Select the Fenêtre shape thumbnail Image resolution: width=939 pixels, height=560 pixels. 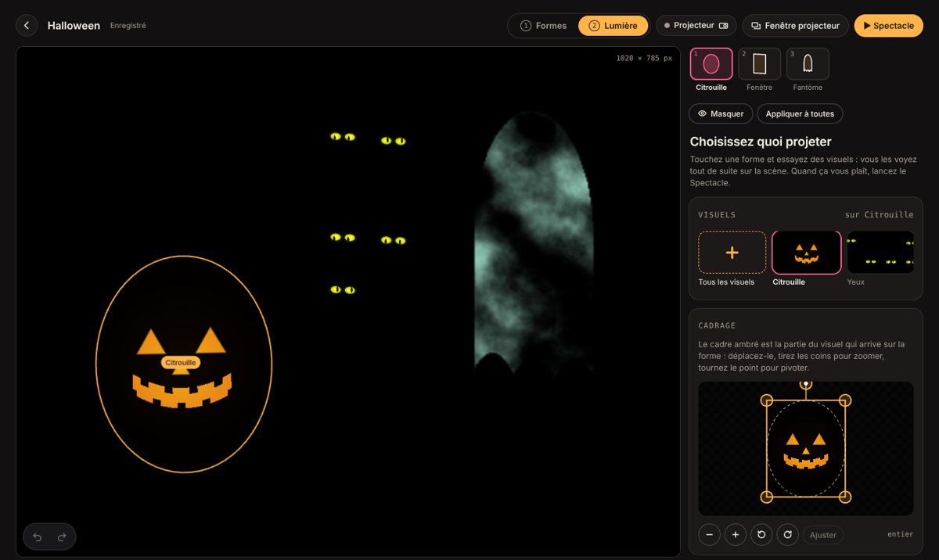[x=759, y=64]
